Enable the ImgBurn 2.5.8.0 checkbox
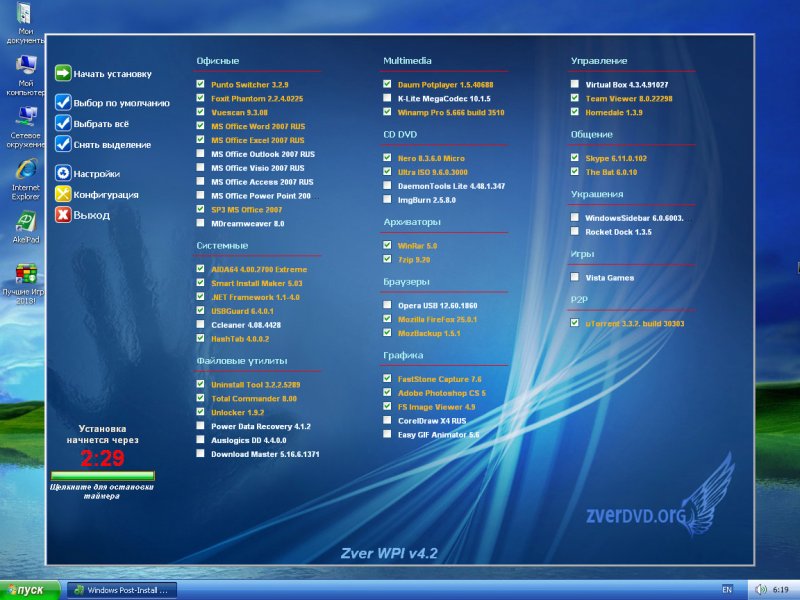The width and height of the screenshot is (800, 600). point(387,199)
